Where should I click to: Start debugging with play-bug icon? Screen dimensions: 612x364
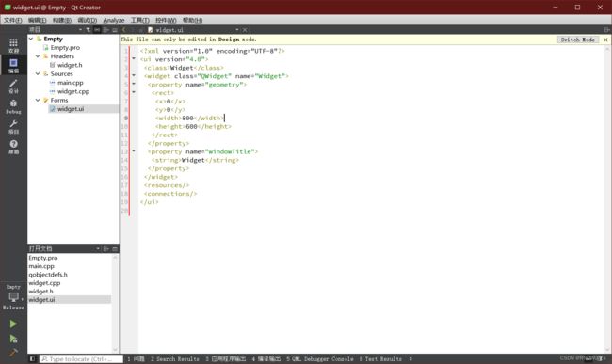(x=13, y=339)
